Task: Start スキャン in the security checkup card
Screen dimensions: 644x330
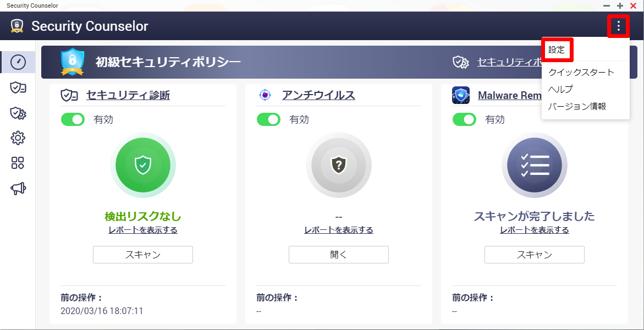Action: click(143, 255)
